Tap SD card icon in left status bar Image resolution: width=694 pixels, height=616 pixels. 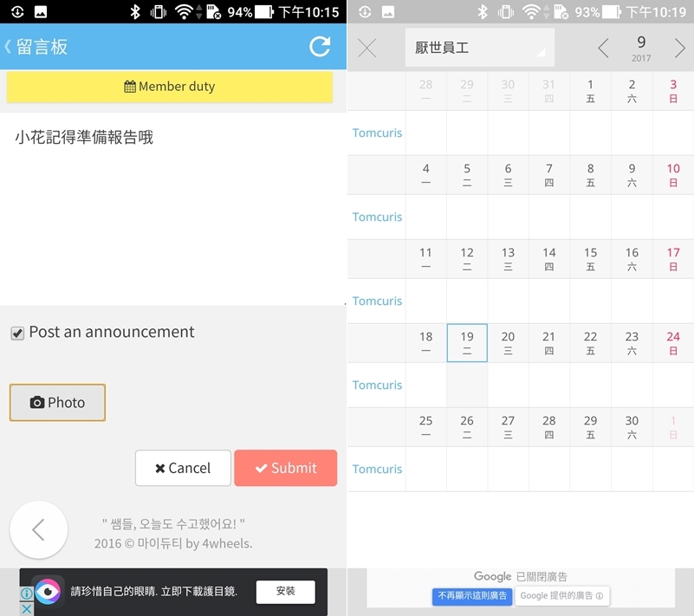(x=213, y=11)
